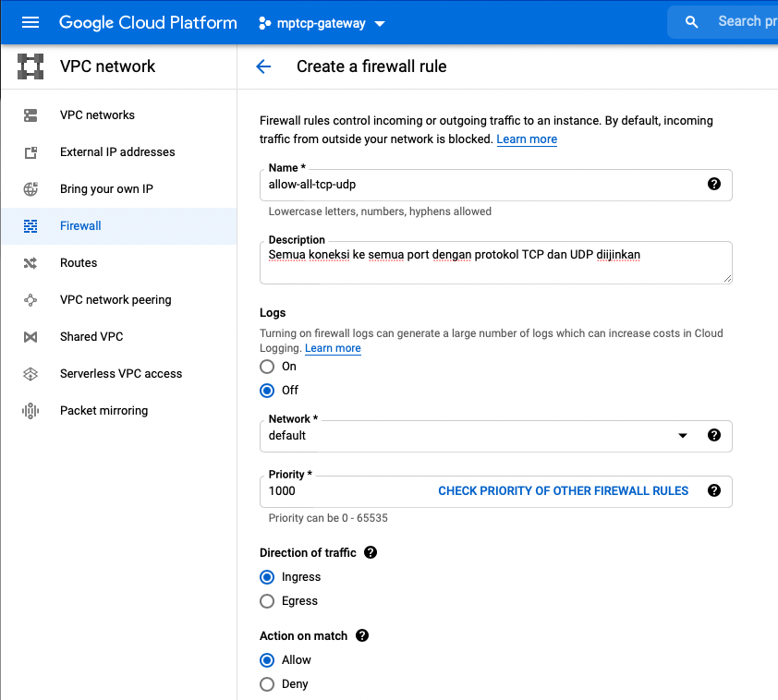Viewport: 778px width, 700px height.
Task: Expand the mptcp-gateway project selector arrow
Action: click(x=380, y=24)
